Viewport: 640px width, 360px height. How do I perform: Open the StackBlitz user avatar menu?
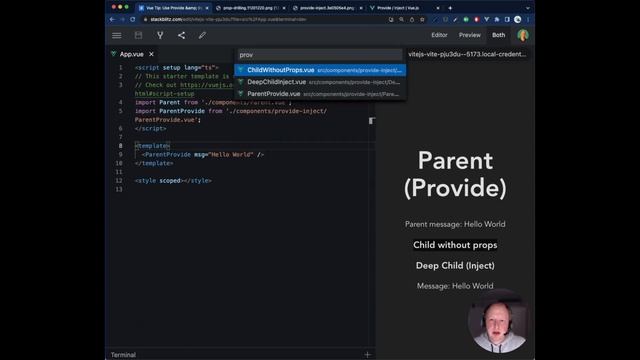[x=523, y=36]
